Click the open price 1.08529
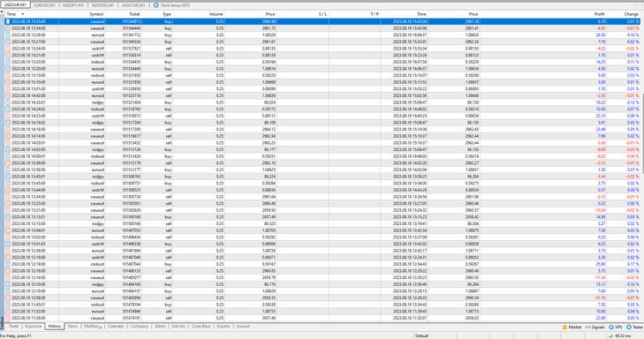The width and height of the screenshot is (644, 339). click(269, 35)
